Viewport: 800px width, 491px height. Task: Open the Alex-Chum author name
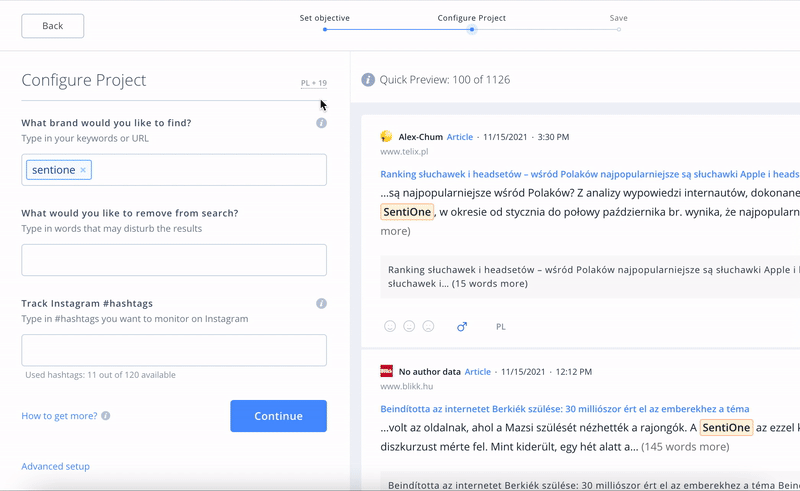pyautogui.click(x=420, y=137)
